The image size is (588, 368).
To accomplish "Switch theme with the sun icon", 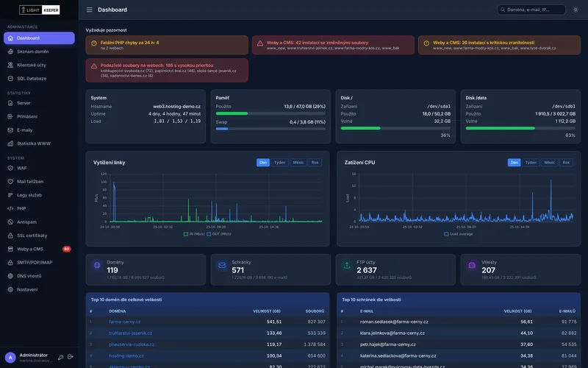I will 576,10.
